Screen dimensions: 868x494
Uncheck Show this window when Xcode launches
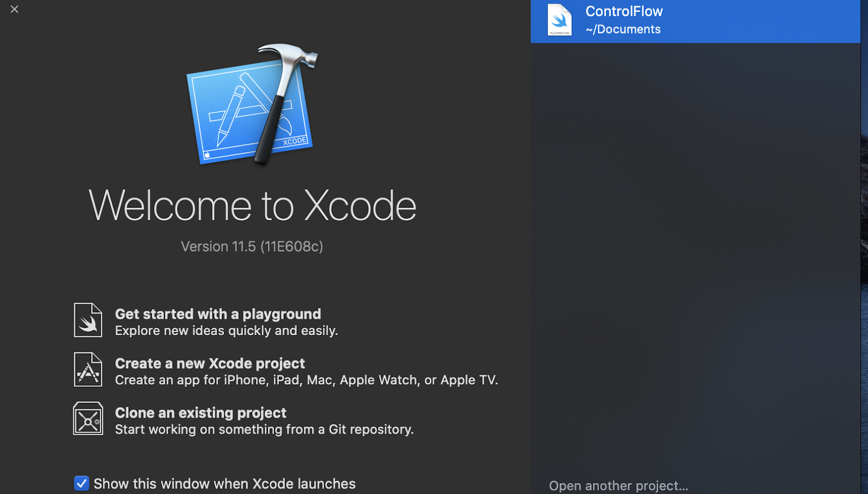tap(81, 483)
